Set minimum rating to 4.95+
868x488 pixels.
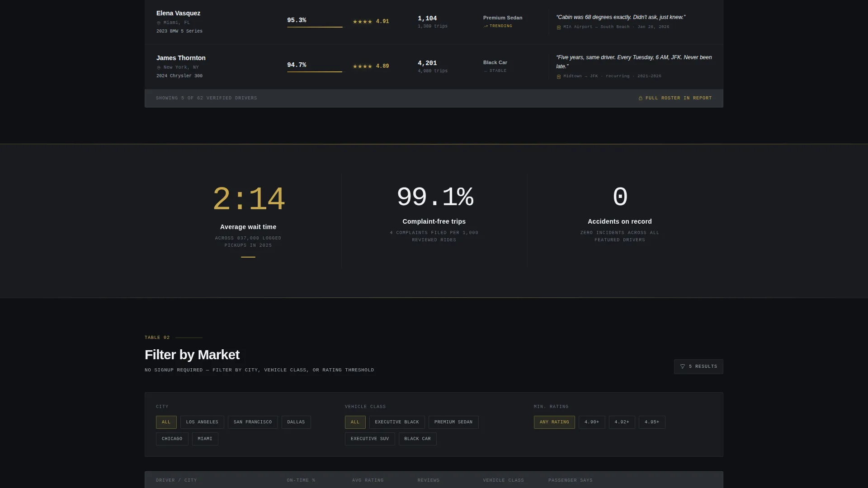pyautogui.click(x=652, y=422)
